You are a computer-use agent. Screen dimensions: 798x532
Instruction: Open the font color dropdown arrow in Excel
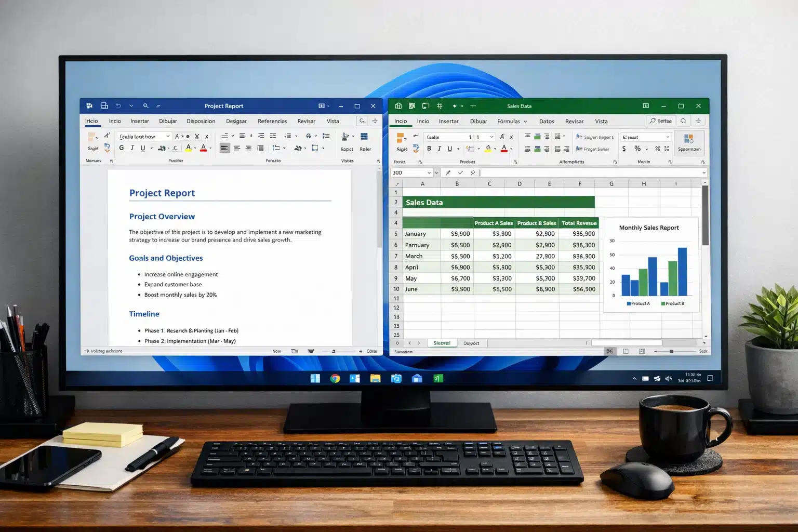tap(511, 149)
